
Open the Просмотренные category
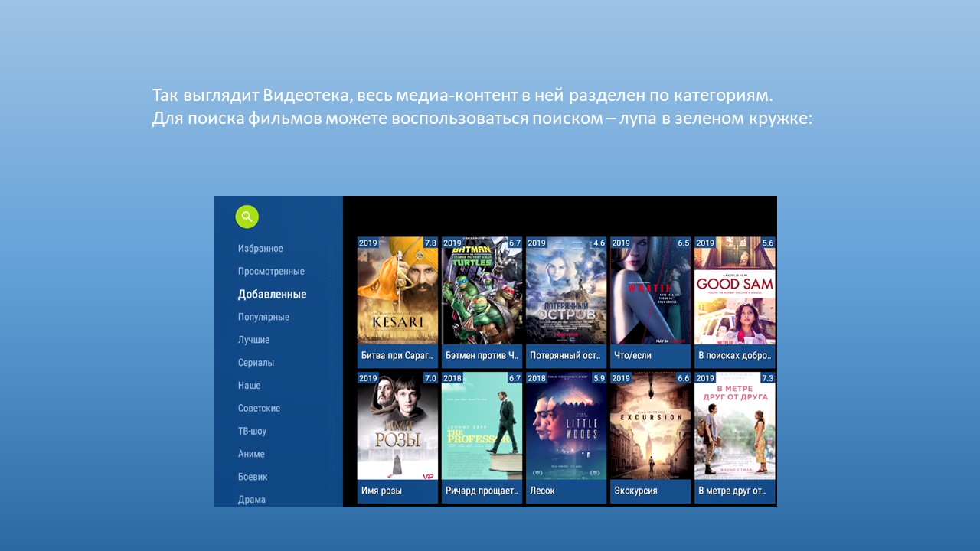tap(271, 272)
